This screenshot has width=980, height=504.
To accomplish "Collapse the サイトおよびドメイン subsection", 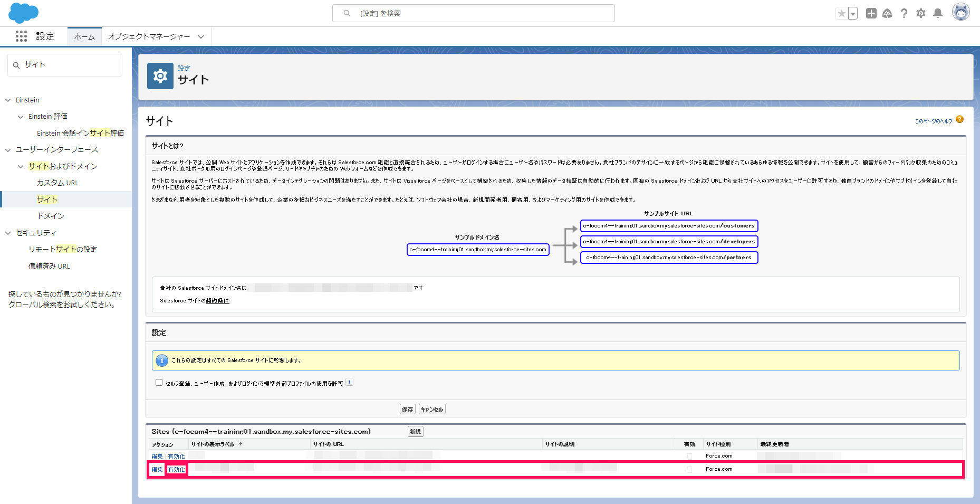I will point(21,167).
